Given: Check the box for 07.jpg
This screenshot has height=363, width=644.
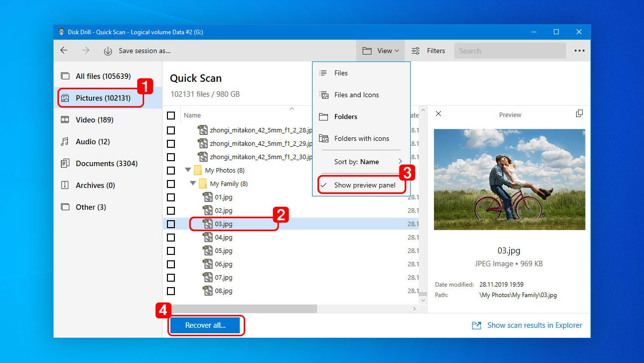Looking at the screenshot, I should (171, 278).
